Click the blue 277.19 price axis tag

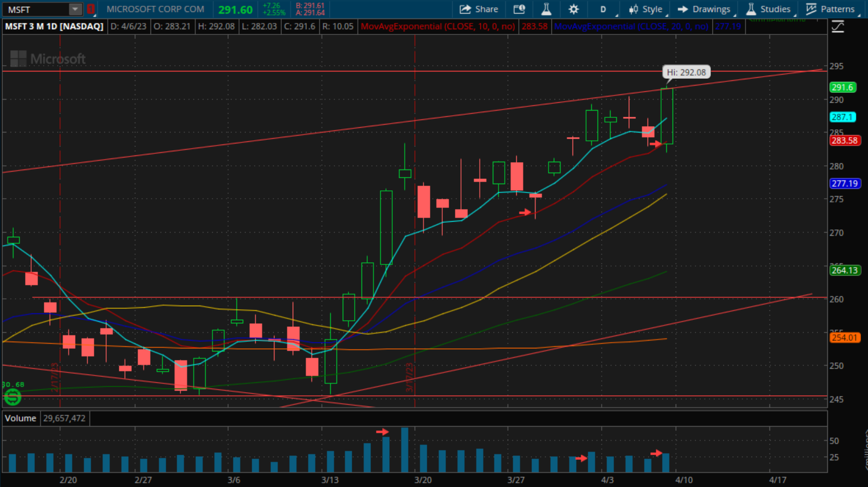844,184
